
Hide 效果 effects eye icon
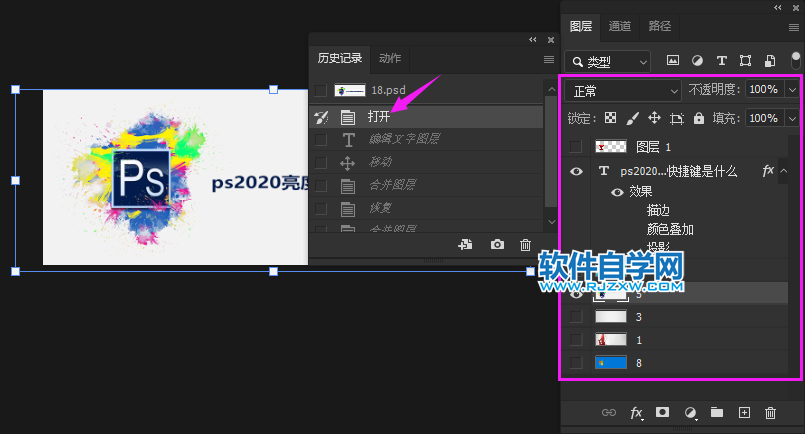click(617, 192)
